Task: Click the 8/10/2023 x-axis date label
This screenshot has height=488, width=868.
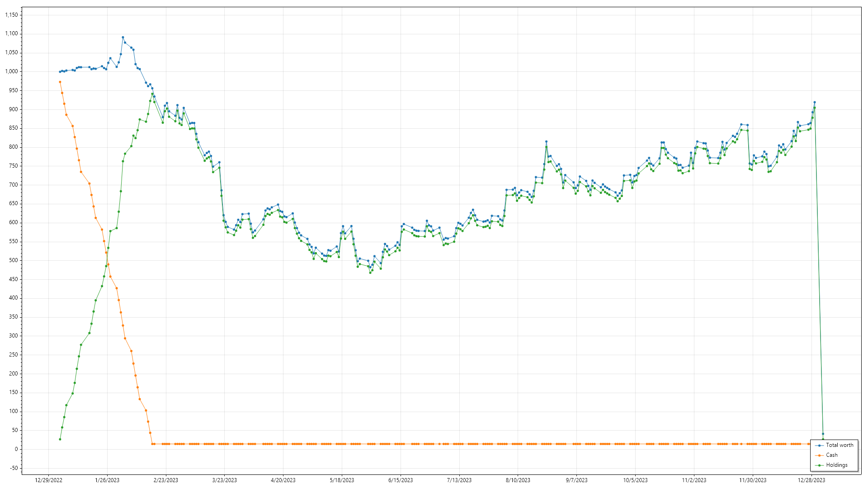Action: (518, 480)
